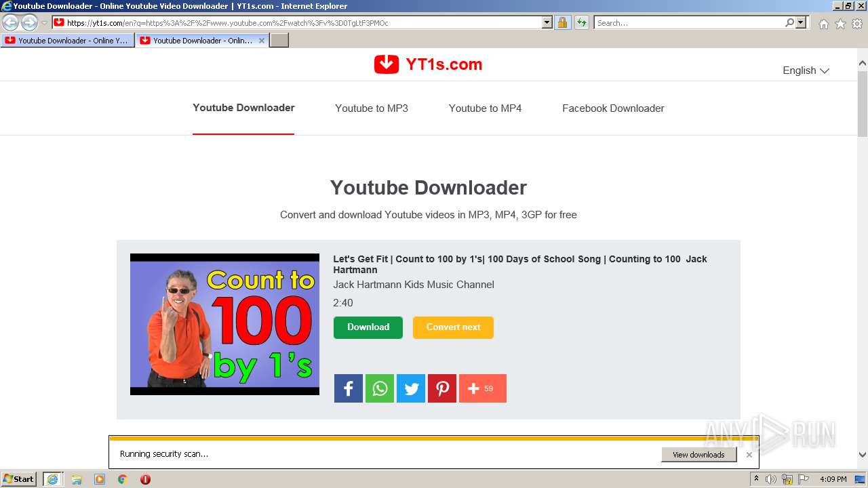
Task: Click the taskbar clock 4:09 PM
Action: click(x=833, y=479)
